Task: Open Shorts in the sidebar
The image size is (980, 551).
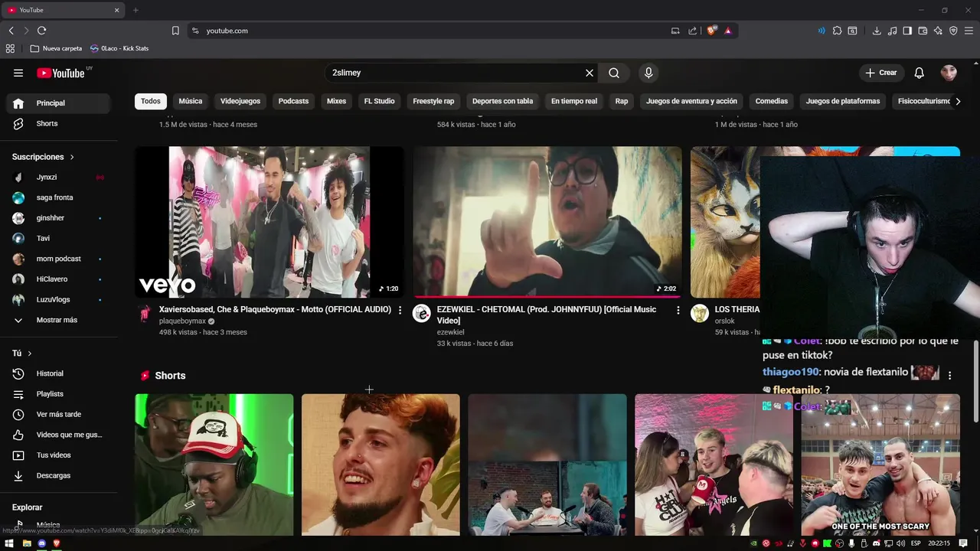Action: [58, 123]
